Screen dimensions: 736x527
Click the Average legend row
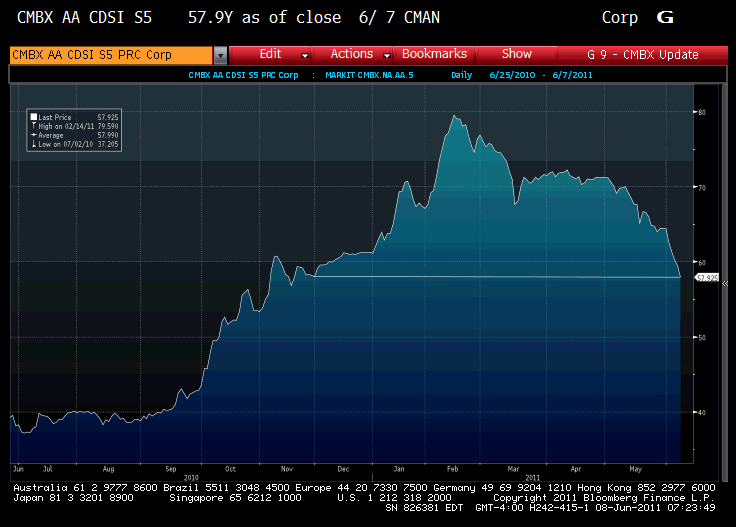pyautogui.click(x=74, y=135)
